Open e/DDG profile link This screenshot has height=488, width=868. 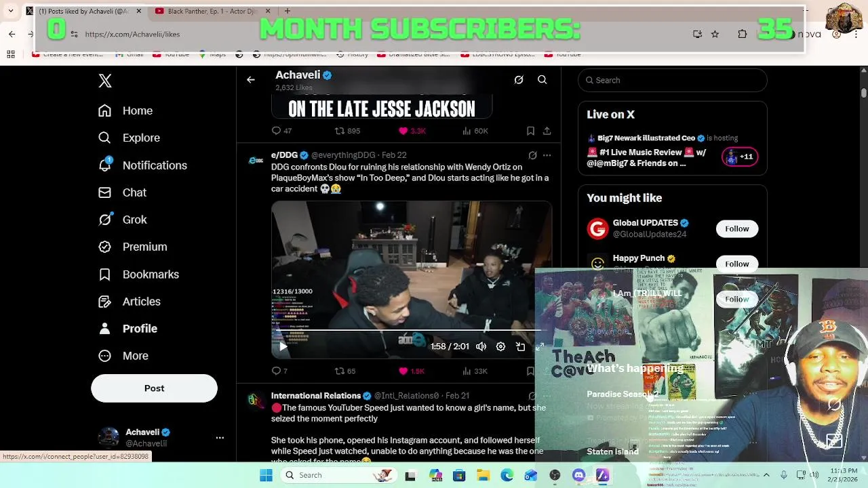point(284,155)
